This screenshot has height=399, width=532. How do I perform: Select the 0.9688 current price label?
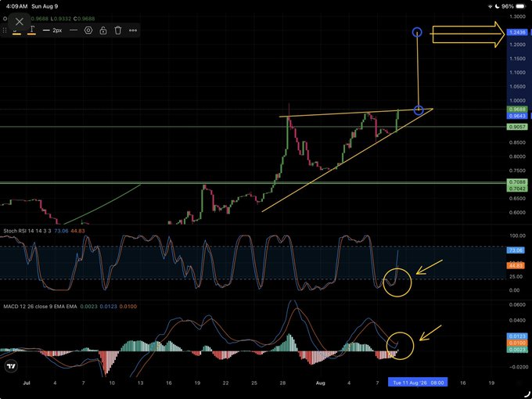point(516,110)
